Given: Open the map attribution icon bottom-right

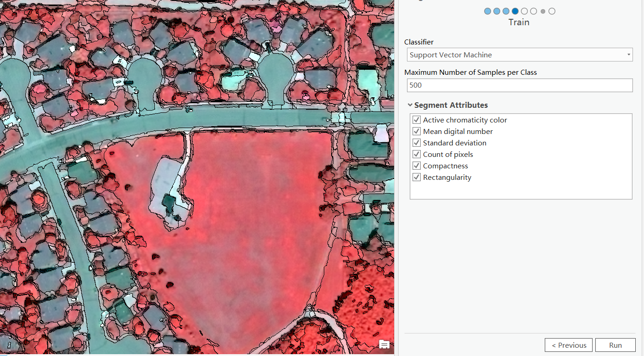Looking at the screenshot, I should (x=384, y=345).
